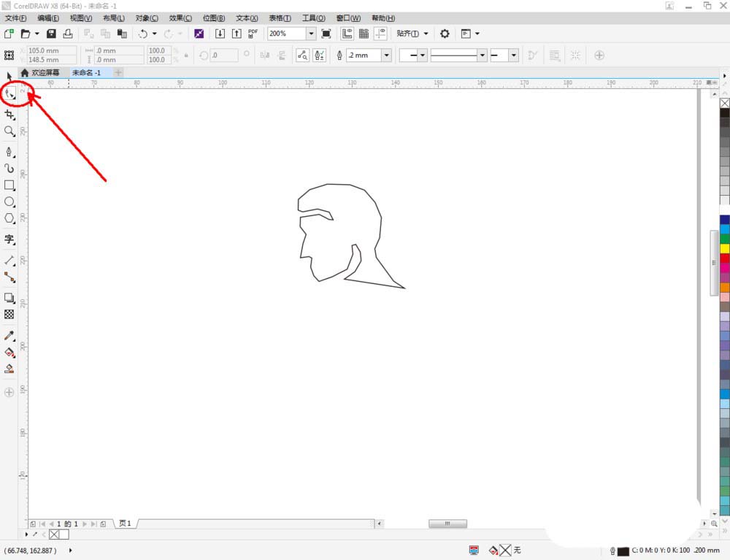
Task: Select the Zoom magnifier tool
Action: point(9,131)
